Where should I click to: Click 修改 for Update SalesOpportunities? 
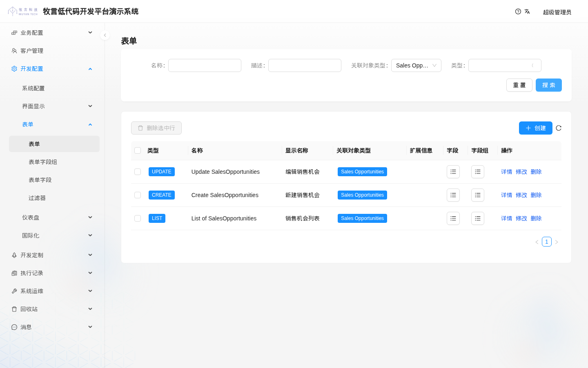pyautogui.click(x=521, y=172)
